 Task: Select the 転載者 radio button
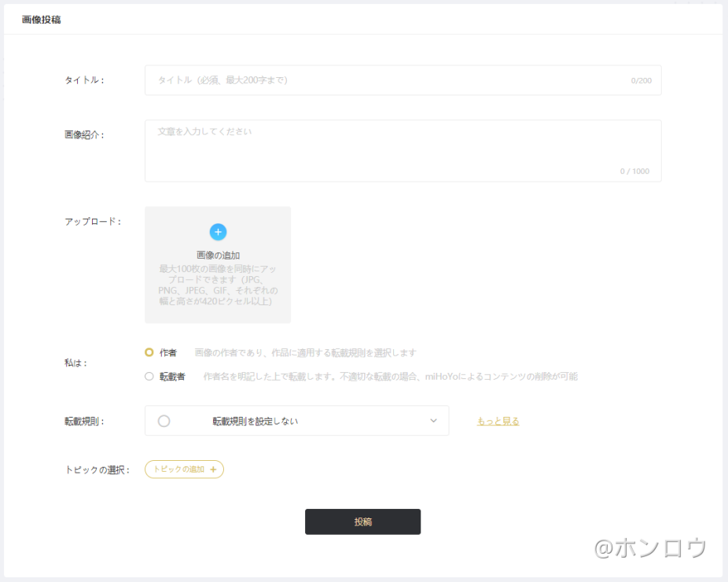click(148, 376)
